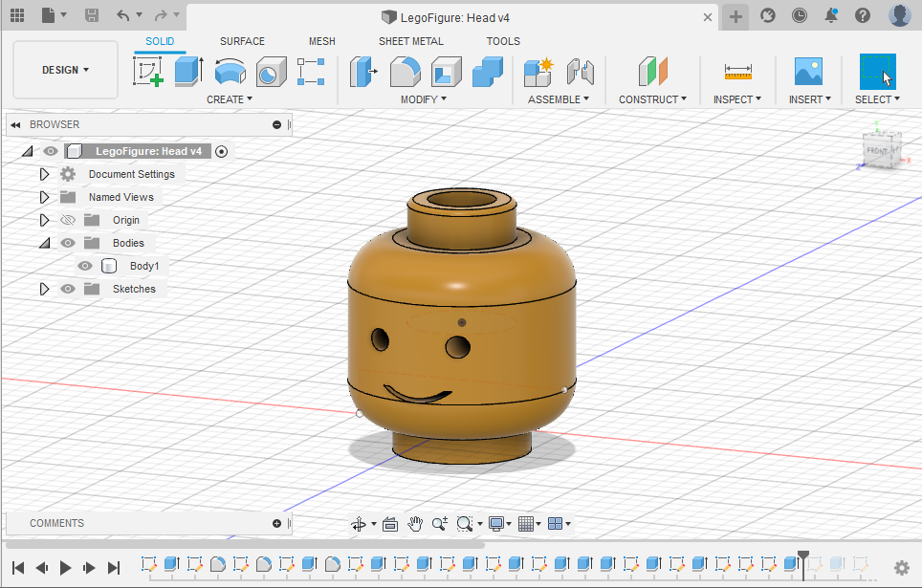This screenshot has width=922, height=588.
Task: Open the Data Panel grid icon
Action: click(x=17, y=16)
